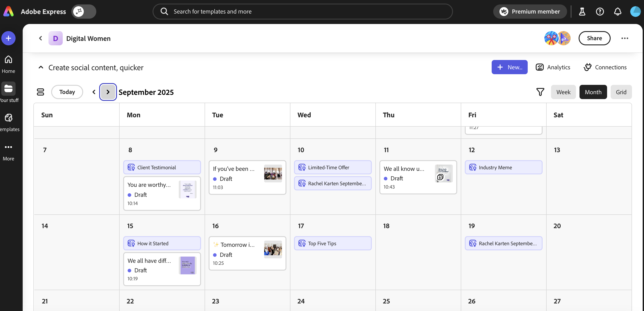Open the beta labs flask icon
The width and height of the screenshot is (644, 311).
[582, 12]
